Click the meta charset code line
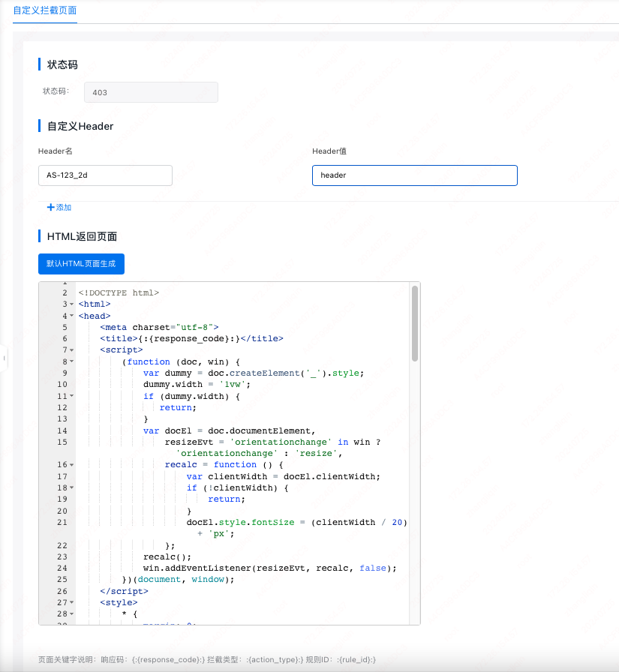Screen dimensions: 619x672 pyautogui.click(x=159, y=328)
